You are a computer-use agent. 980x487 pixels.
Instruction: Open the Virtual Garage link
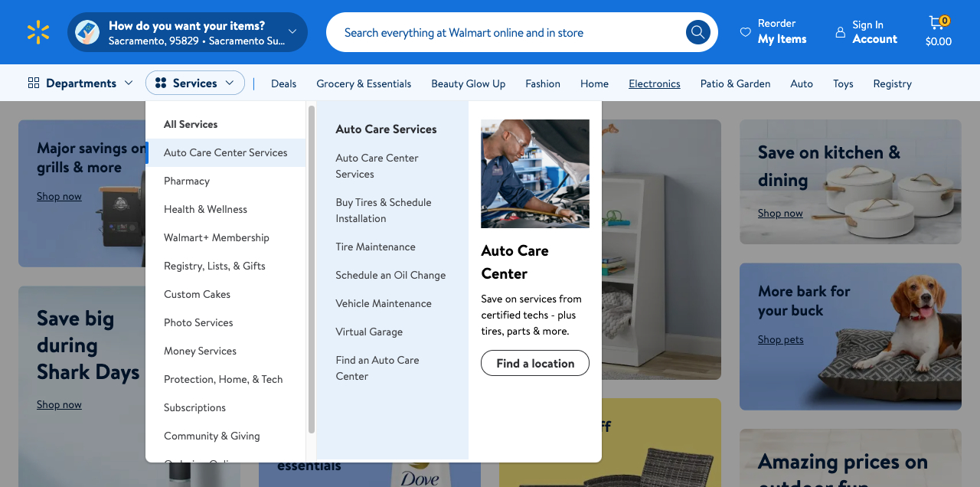369,332
